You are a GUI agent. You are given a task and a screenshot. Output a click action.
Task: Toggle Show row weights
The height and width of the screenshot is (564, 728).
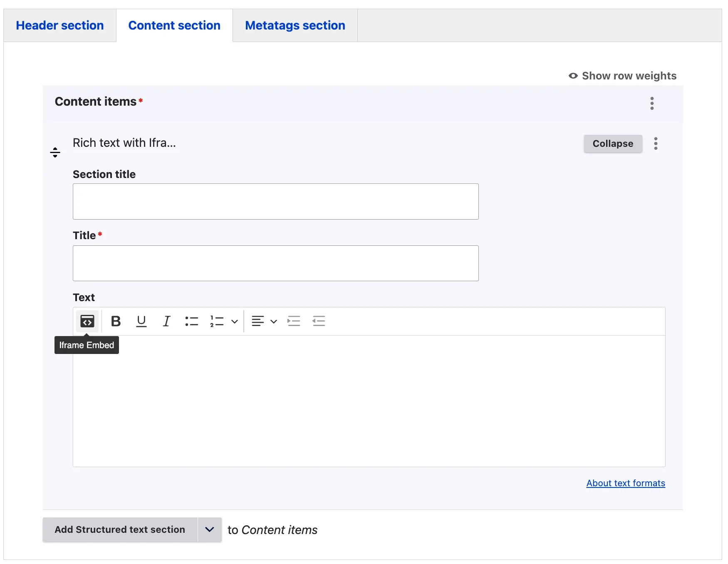pos(623,76)
